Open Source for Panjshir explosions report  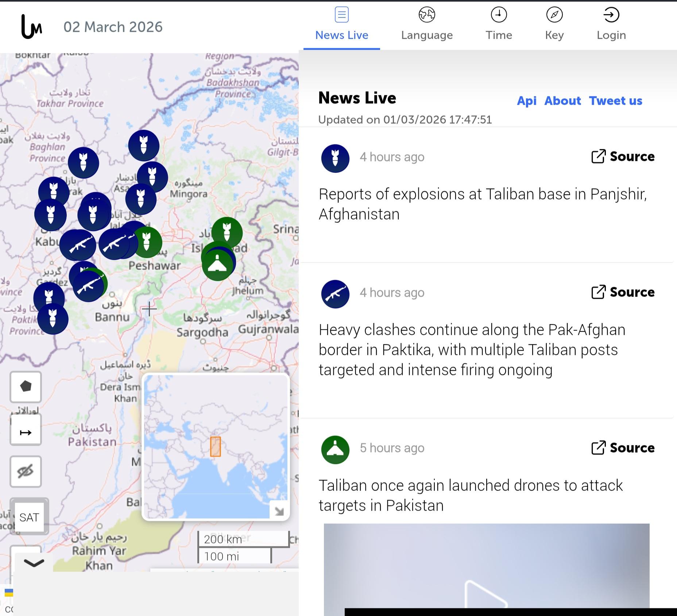tap(623, 156)
